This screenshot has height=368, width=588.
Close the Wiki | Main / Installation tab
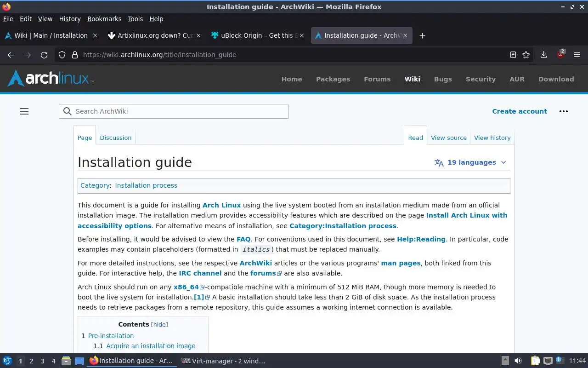click(95, 35)
